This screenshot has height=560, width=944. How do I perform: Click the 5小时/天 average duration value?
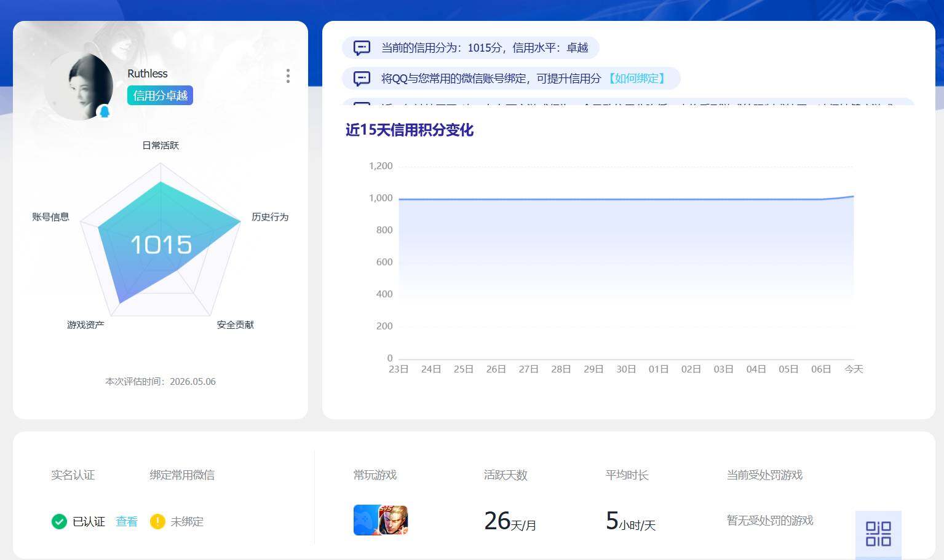click(x=630, y=521)
